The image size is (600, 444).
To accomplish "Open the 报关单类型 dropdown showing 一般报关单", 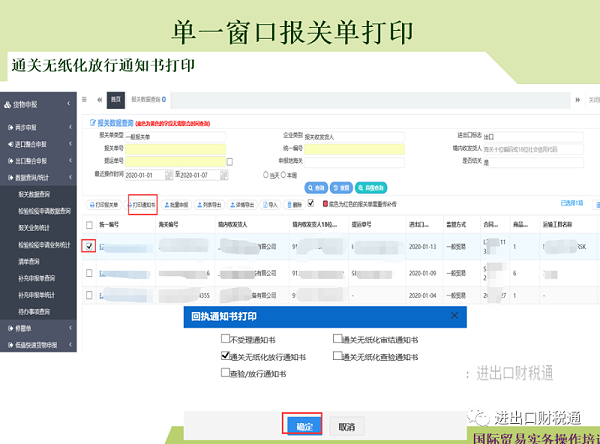I will point(175,137).
